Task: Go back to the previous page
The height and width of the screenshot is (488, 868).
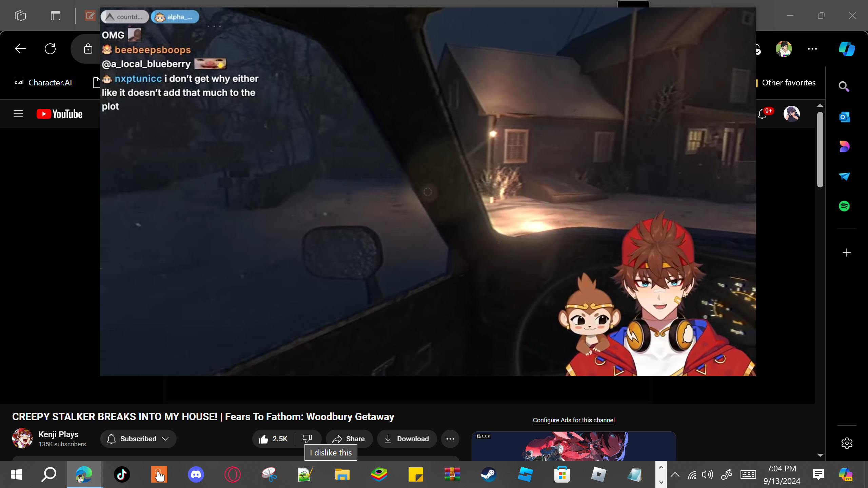Action: pyautogui.click(x=20, y=49)
